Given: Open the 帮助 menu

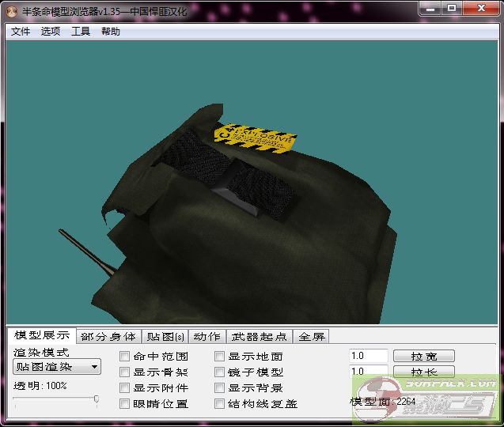Looking at the screenshot, I should 111,32.
